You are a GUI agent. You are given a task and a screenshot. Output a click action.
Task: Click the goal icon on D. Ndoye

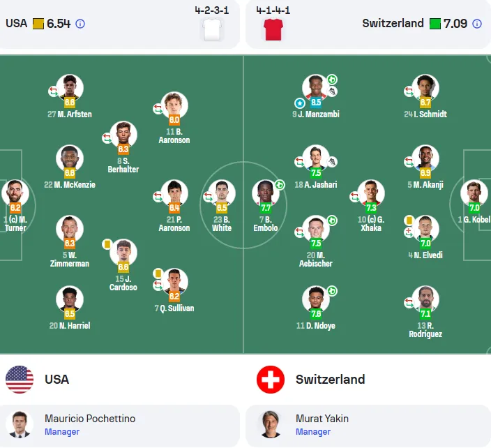332,291
